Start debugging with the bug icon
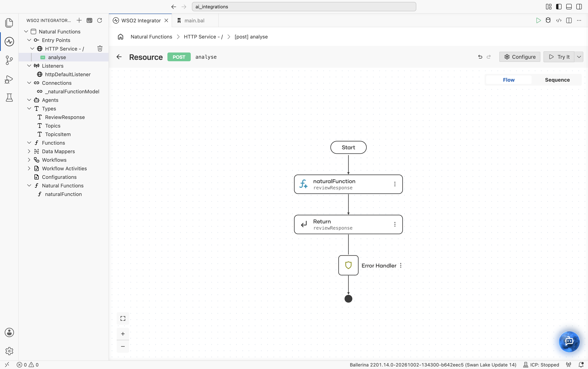588x369 pixels. tap(548, 20)
